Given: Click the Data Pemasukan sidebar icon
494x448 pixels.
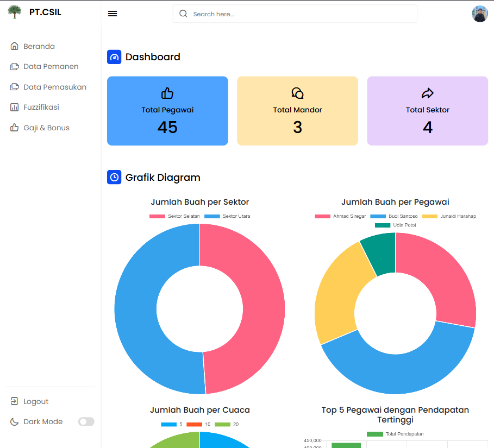Looking at the screenshot, I should [x=14, y=87].
